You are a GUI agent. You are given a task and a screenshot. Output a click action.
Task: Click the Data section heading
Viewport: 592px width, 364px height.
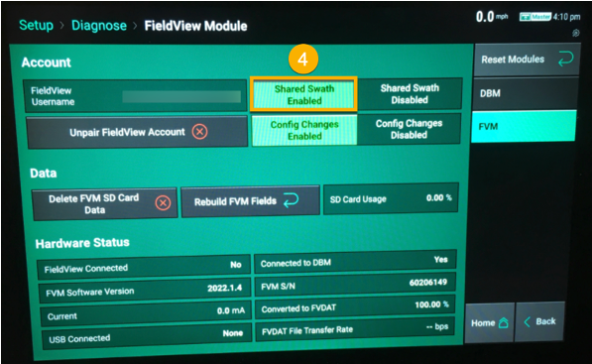click(44, 174)
